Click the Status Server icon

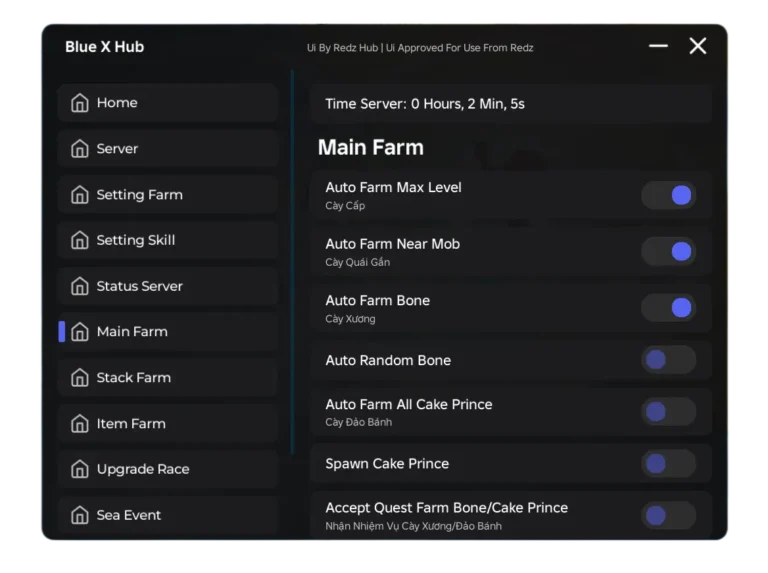click(x=80, y=287)
